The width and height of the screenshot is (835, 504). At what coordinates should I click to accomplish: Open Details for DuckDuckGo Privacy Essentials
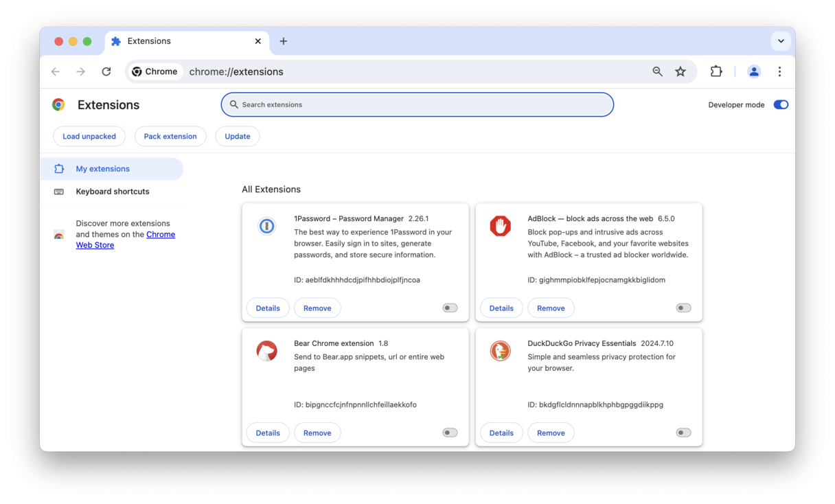tap(501, 433)
